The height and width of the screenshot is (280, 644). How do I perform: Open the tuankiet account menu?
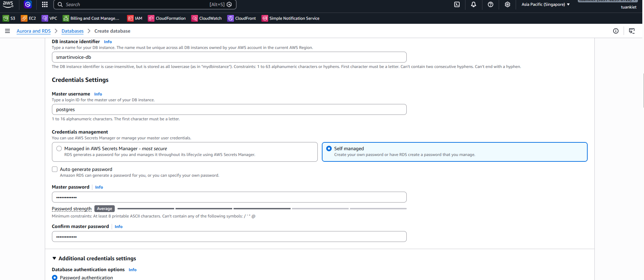628,7
